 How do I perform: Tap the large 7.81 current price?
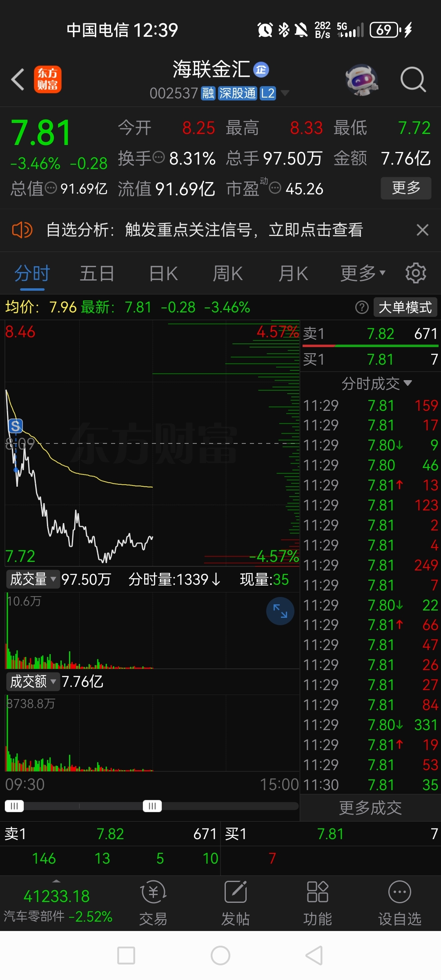pos(41,133)
